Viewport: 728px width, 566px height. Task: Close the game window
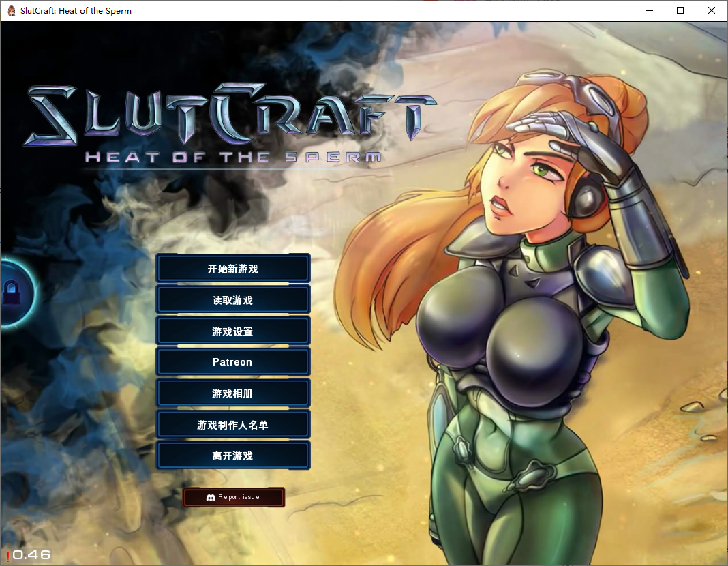712,10
